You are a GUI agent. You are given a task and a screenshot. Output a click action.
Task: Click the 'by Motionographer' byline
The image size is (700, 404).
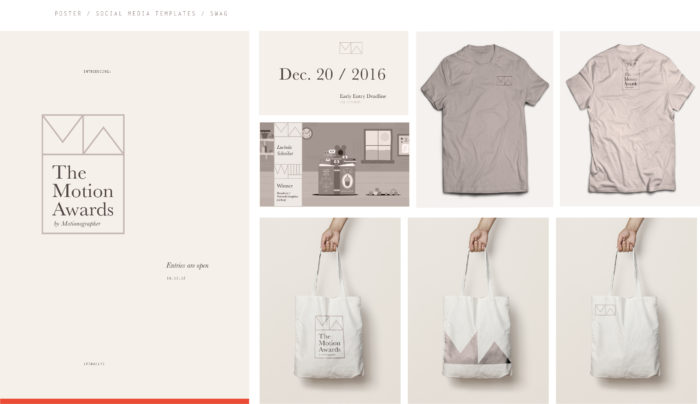[x=77, y=224]
